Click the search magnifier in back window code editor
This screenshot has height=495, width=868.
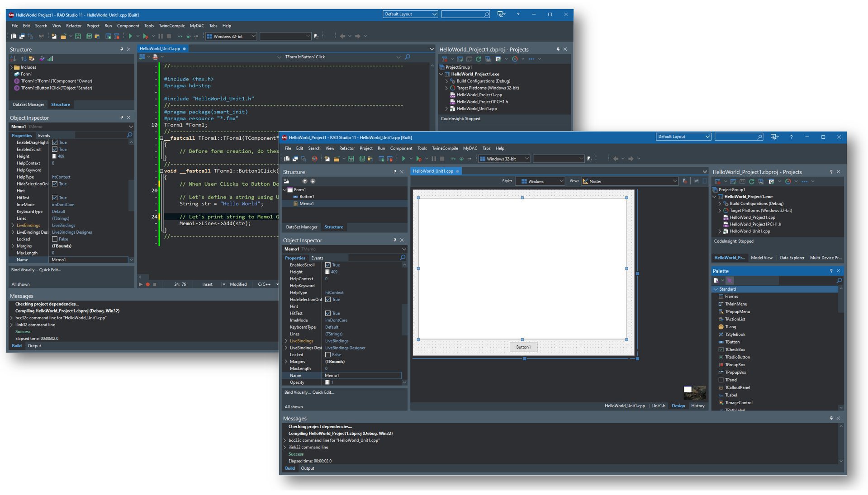[x=408, y=57]
